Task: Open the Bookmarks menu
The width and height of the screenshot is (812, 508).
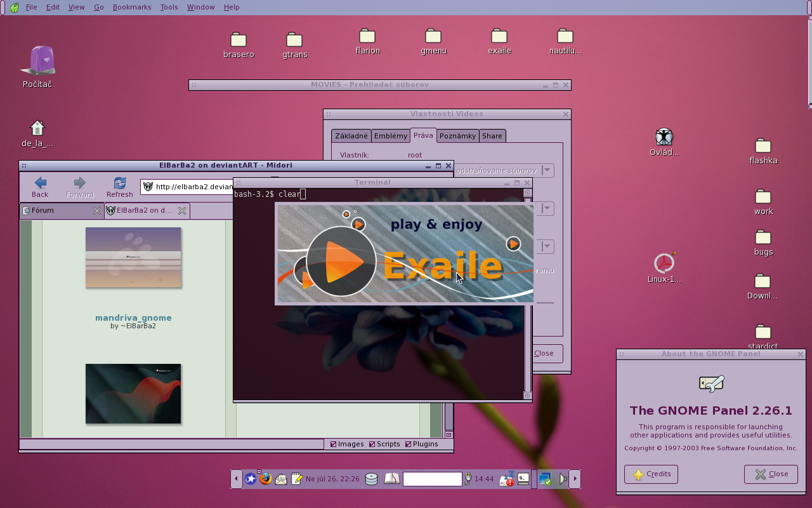Action: 132,7
